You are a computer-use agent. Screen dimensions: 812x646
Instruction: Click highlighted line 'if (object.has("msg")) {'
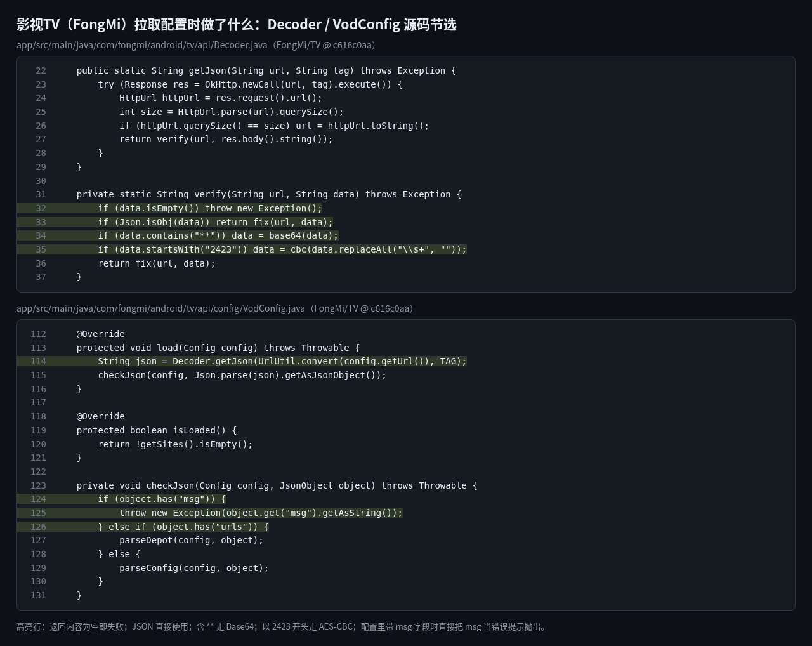pos(162,499)
